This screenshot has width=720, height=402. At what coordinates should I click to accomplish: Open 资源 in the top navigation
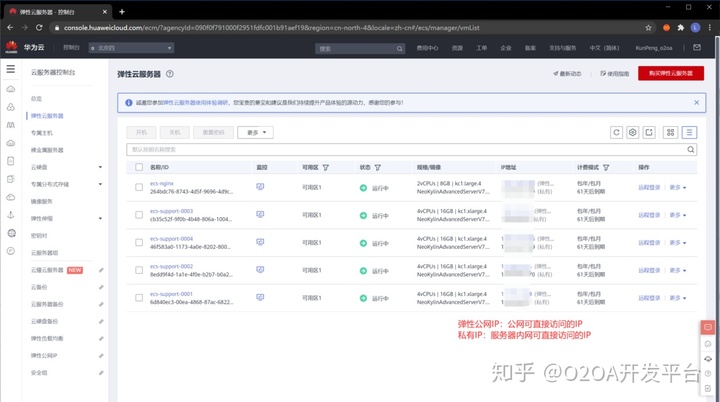point(457,48)
